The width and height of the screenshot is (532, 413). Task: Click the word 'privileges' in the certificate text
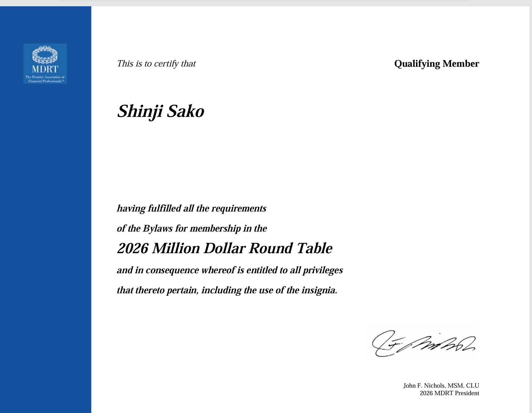322,270
